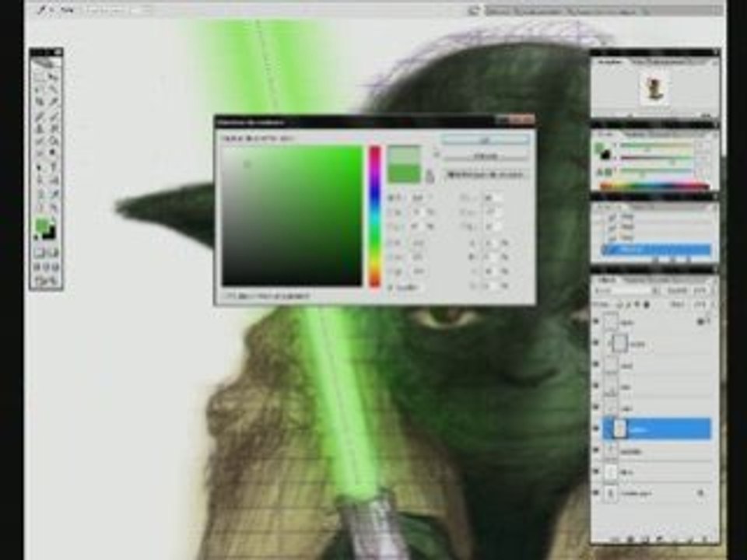The height and width of the screenshot is (560, 747).
Task: Click the Navigator panel image thumbnail
Action: (x=654, y=89)
